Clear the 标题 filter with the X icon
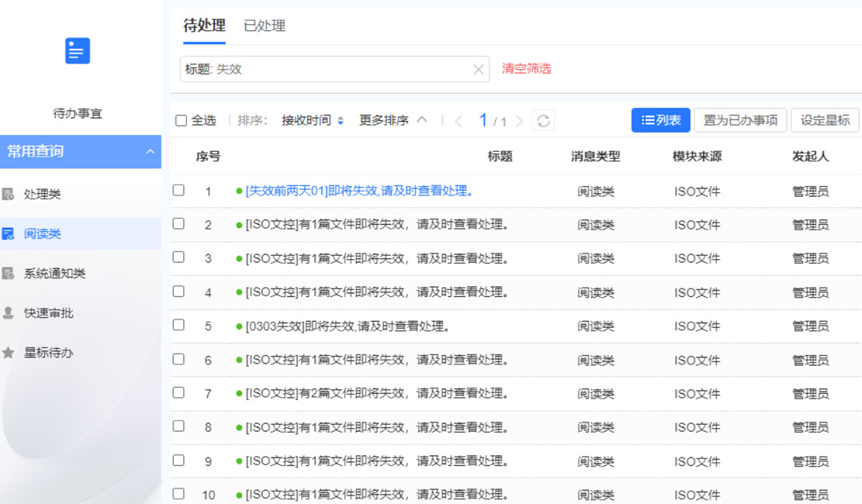This screenshot has height=504, width=862. (479, 70)
